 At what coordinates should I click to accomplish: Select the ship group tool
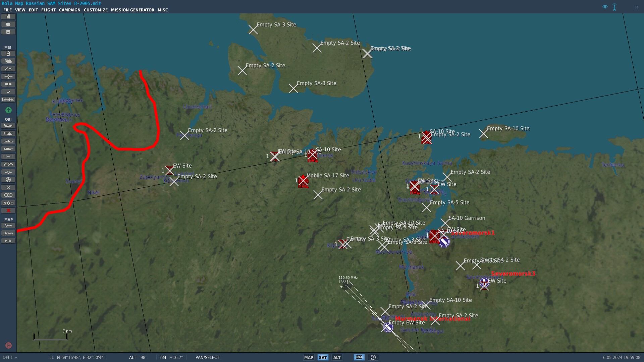tap(8, 141)
